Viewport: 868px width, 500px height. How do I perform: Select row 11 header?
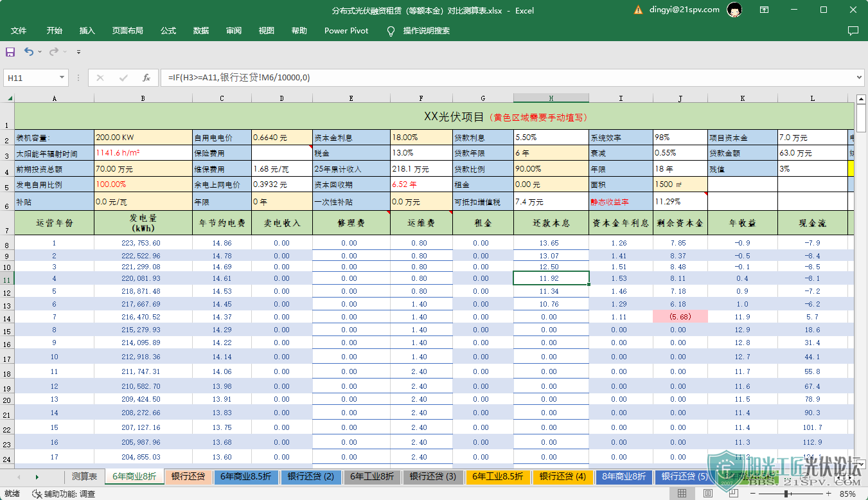coord(7,280)
